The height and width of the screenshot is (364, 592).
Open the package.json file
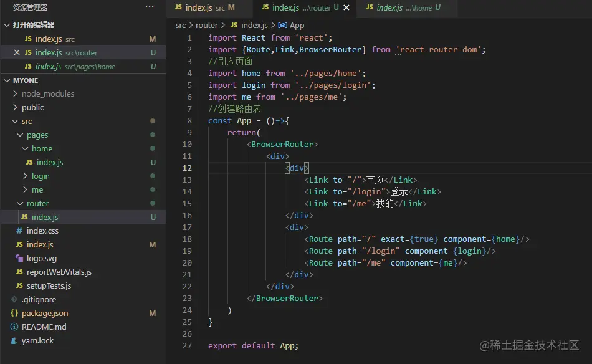click(83, 313)
